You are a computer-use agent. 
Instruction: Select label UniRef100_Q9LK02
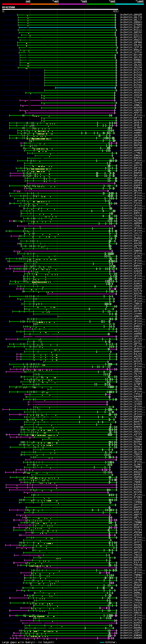131,45
